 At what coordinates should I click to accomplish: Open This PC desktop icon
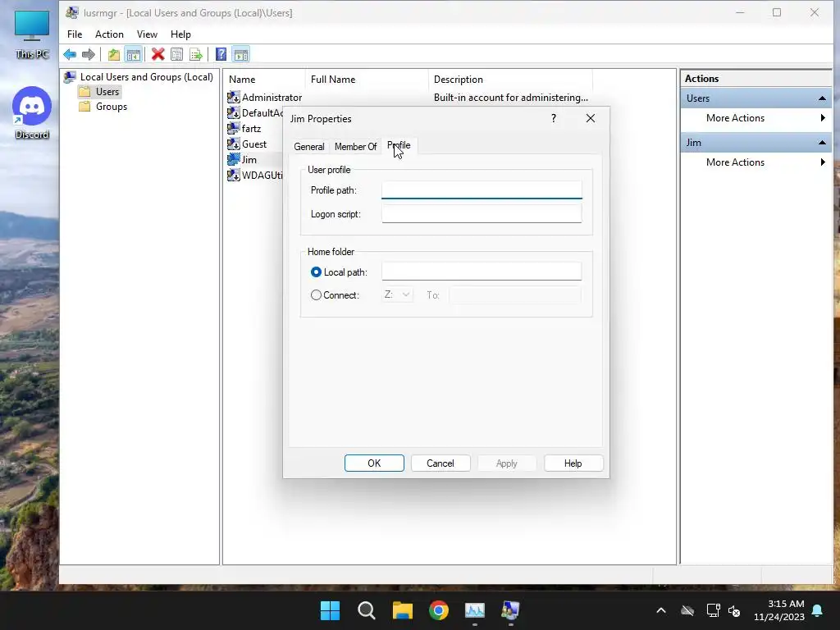coord(32,34)
